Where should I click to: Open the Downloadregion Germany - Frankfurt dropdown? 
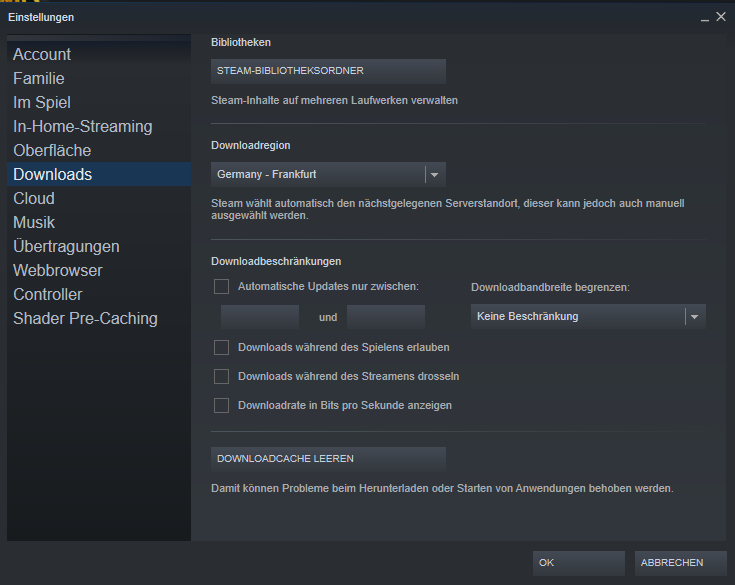click(328, 174)
